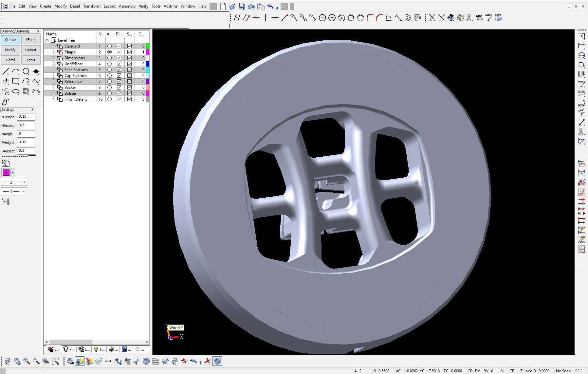
Task: Open the Add-ins menu
Action: 171,6
